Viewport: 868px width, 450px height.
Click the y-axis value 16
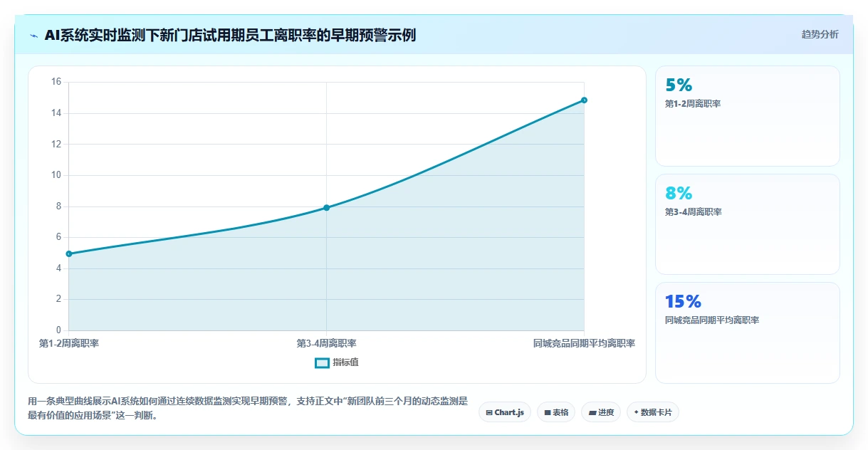click(x=56, y=82)
